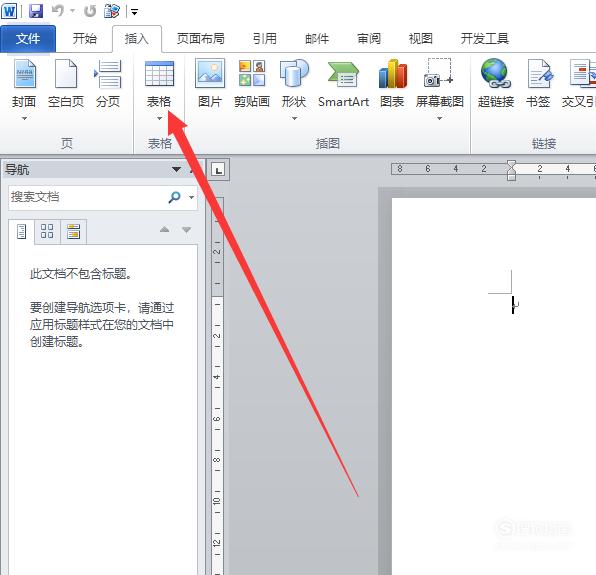Undo the last action via quick access toolbar

[57, 11]
